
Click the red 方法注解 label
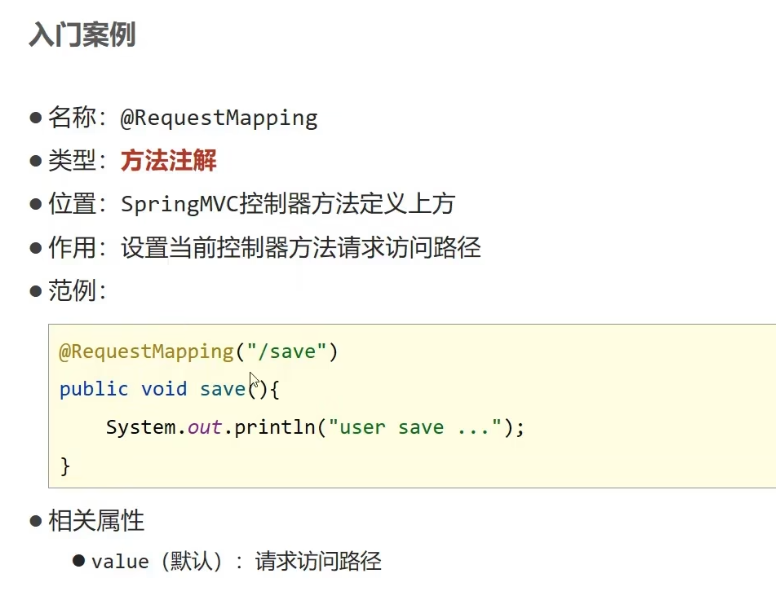pos(168,161)
